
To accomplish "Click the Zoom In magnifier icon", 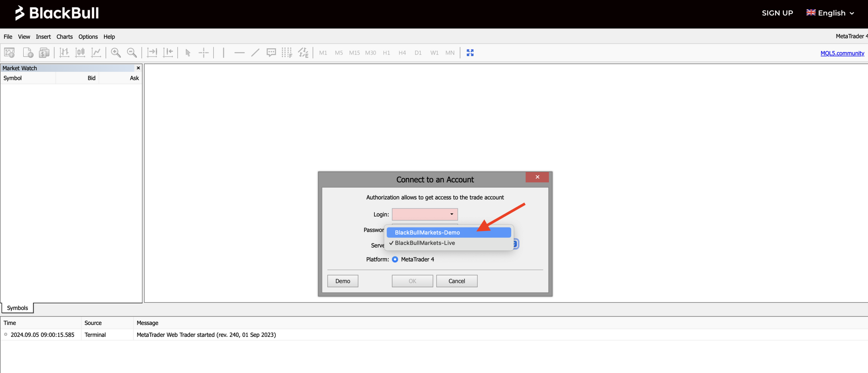I will 116,53.
